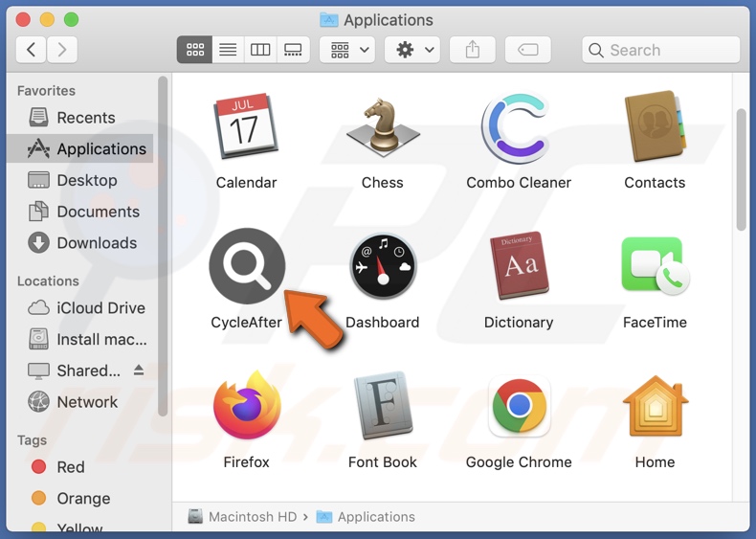Switch to gallery view
The height and width of the screenshot is (539, 756).
click(x=293, y=50)
